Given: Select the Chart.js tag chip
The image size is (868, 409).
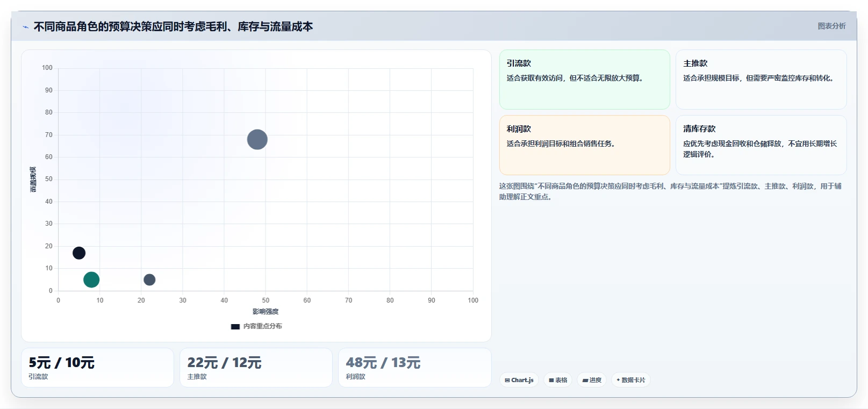Looking at the screenshot, I should coord(519,380).
